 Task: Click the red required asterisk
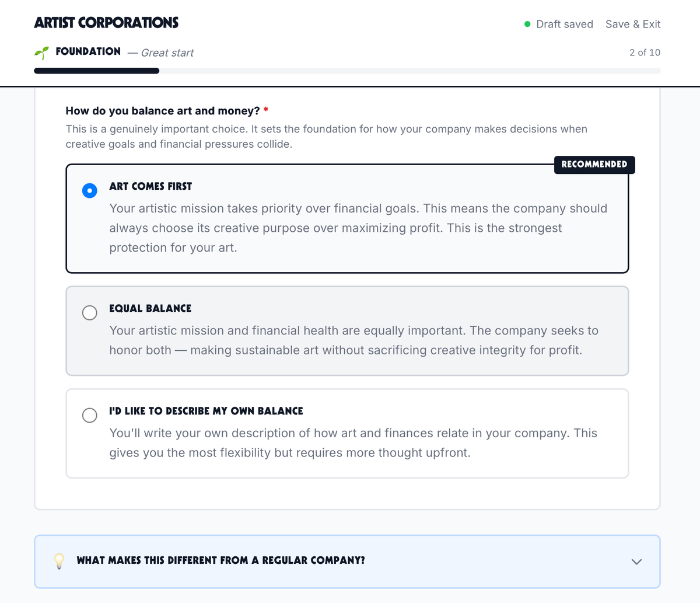coord(266,110)
